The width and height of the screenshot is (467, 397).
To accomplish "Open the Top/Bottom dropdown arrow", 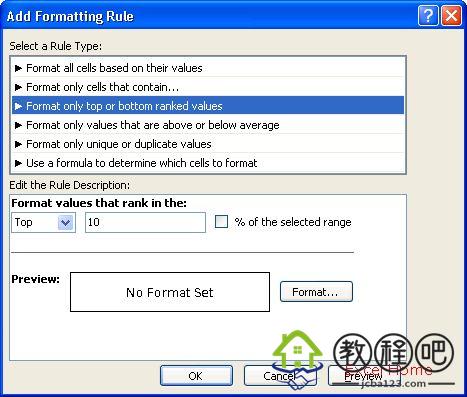I will tap(65, 222).
